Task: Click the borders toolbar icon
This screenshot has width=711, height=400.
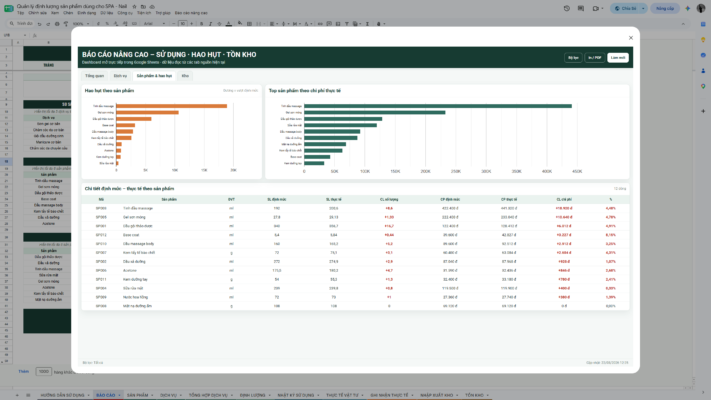Action: [249, 24]
